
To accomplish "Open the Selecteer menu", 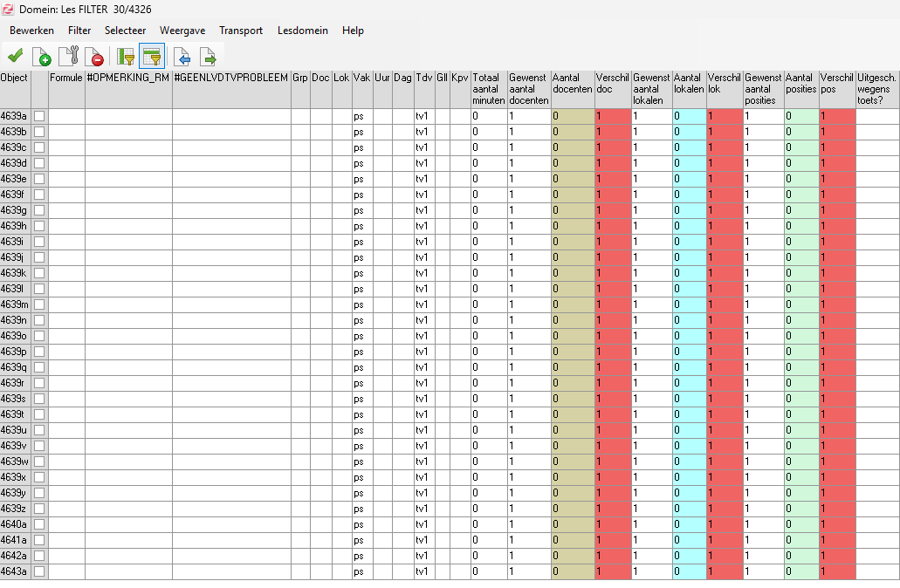I will point(125,31).
